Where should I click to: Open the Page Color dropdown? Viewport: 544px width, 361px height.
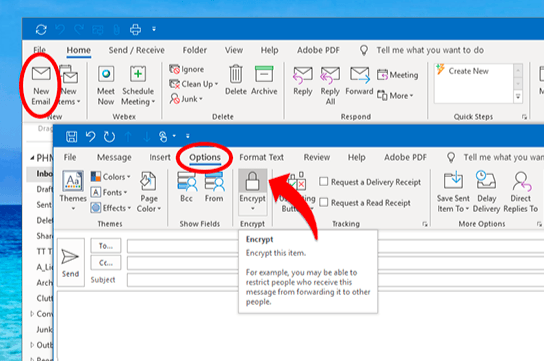(149, 192)
